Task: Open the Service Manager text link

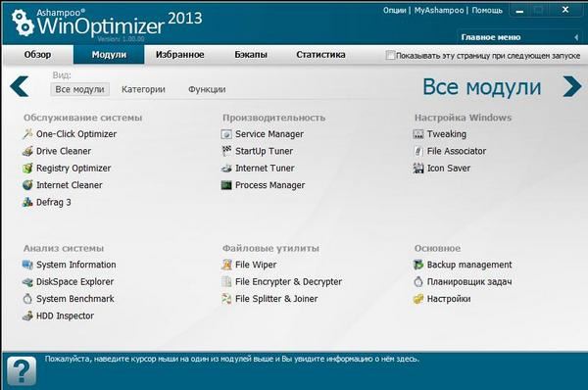Action: click(x=269, y=134)
